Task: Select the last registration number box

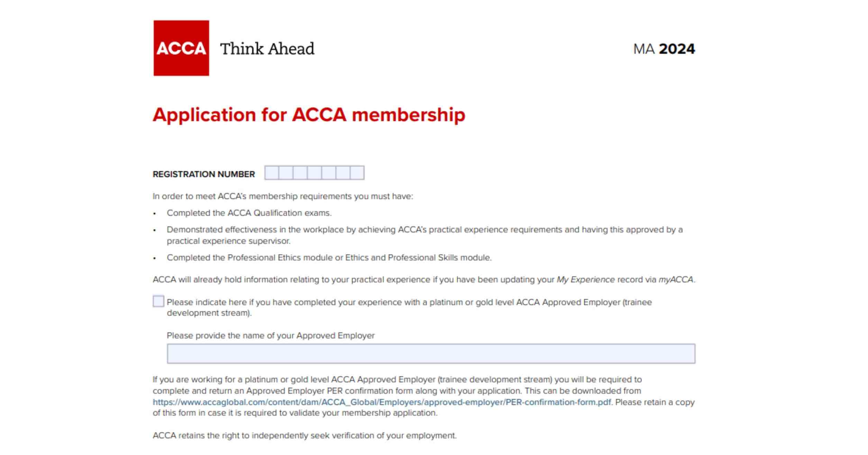Action: point(357,173)
